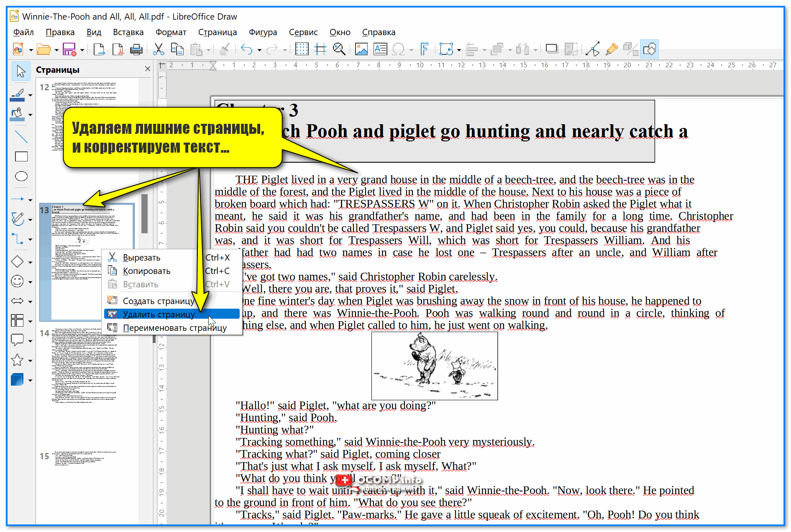This screenshot has height=532, width=791.
Task: Choose Создать страницу in context menu
Action: click(x=172, y=301)
